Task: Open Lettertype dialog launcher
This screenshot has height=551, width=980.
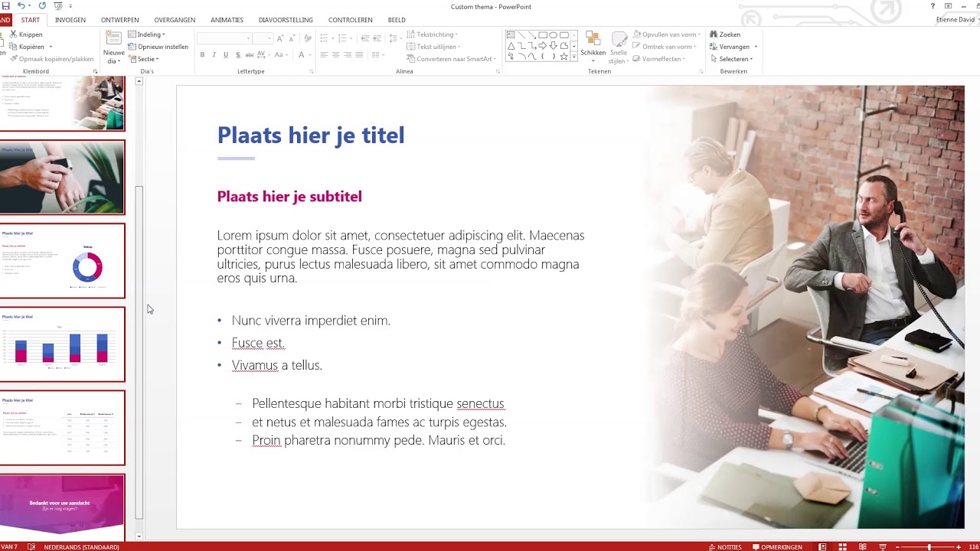Action: pos(312,71)
